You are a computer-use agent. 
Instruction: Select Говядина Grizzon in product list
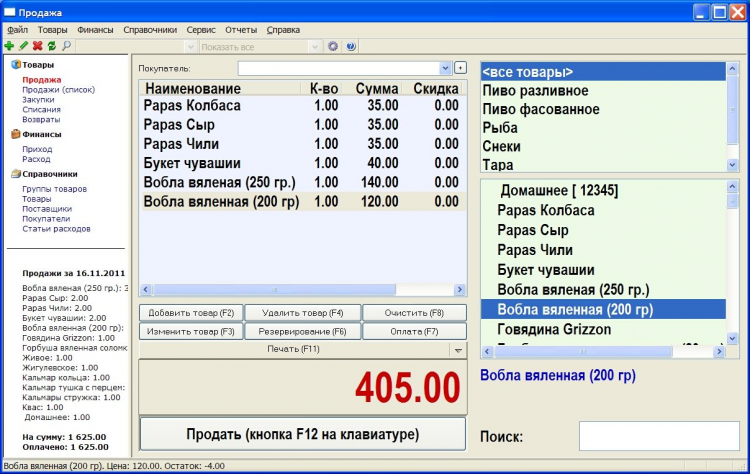point(603,329)
